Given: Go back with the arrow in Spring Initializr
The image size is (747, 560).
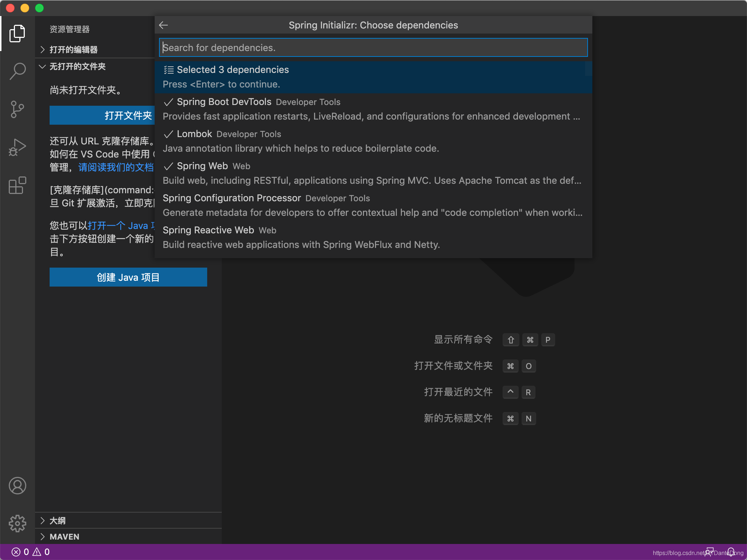Looking at the screenshot, I should pos(163,25).
